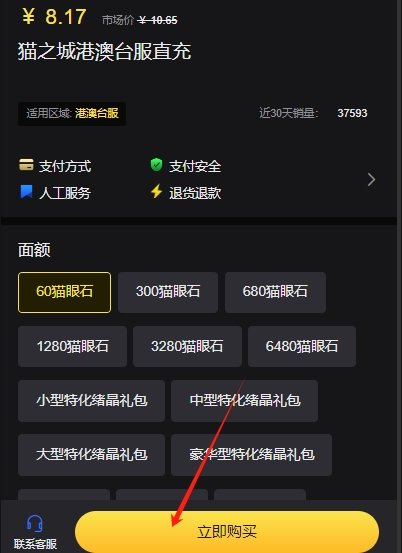Screen dimensions: 402x553
Task: Click the green payment security shield icon
Action: tap(156, 165)
